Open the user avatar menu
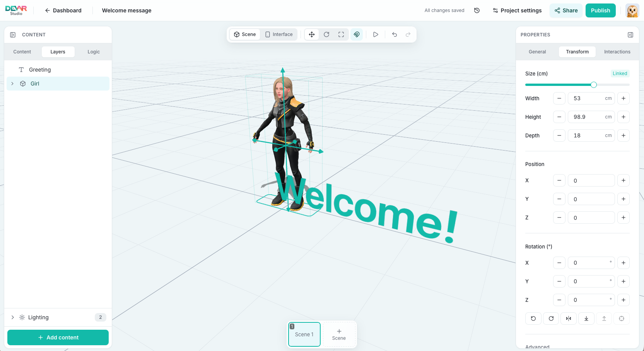This screenshot has width=644, height=351. 632,10
